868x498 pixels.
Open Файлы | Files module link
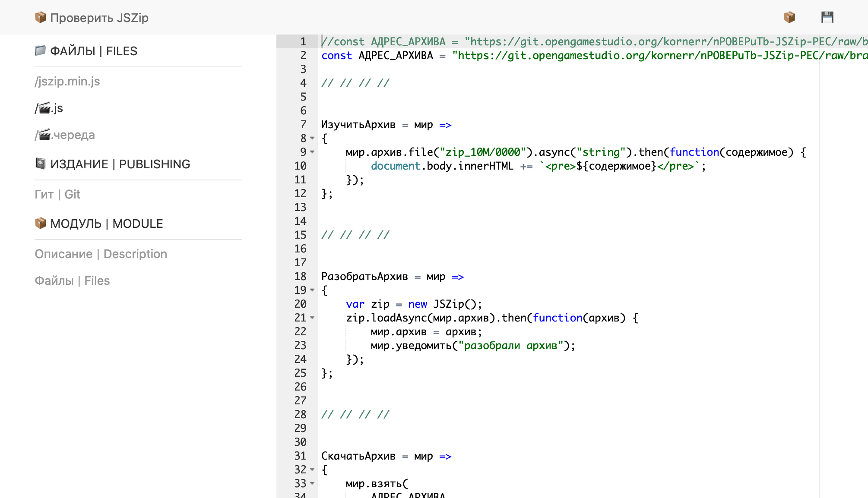[72, 281]
